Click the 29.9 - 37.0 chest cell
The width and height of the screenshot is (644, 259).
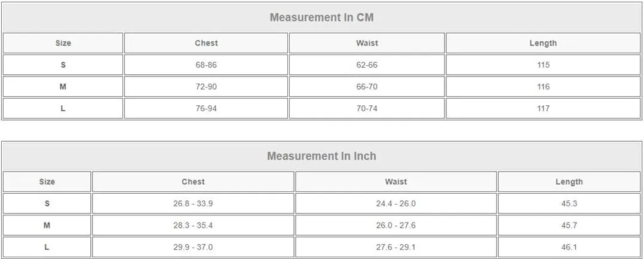click(193, 247)
